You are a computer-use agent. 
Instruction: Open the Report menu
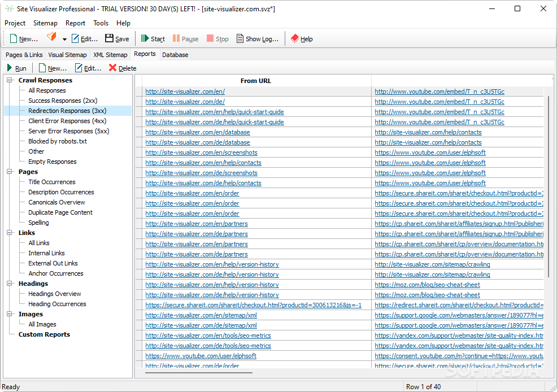click(x=75, y=23)
